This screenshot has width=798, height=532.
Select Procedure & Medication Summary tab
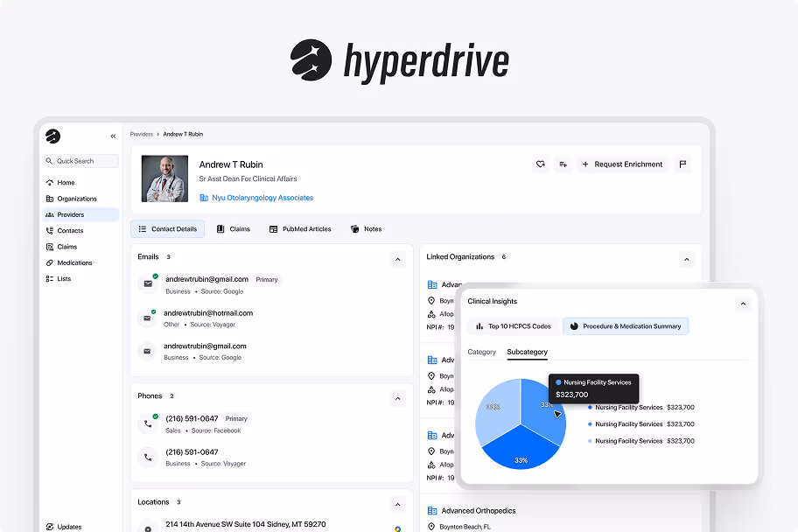(626, 326)
